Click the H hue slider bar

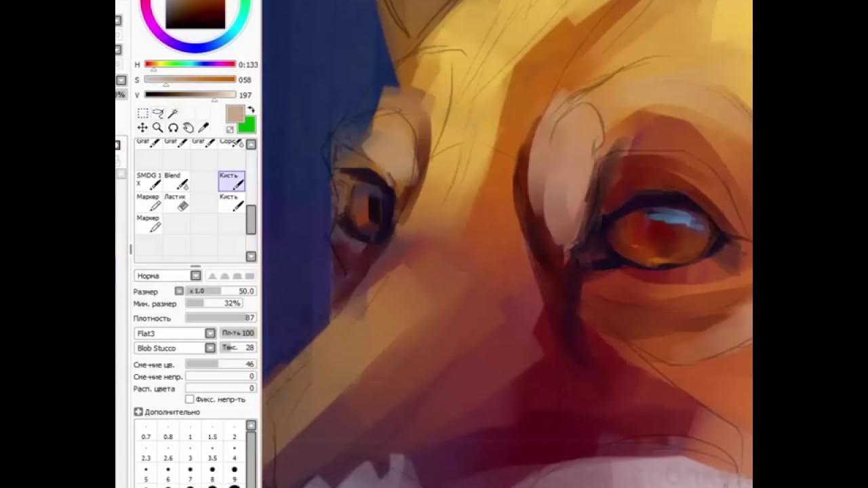(x=190, y=64)
